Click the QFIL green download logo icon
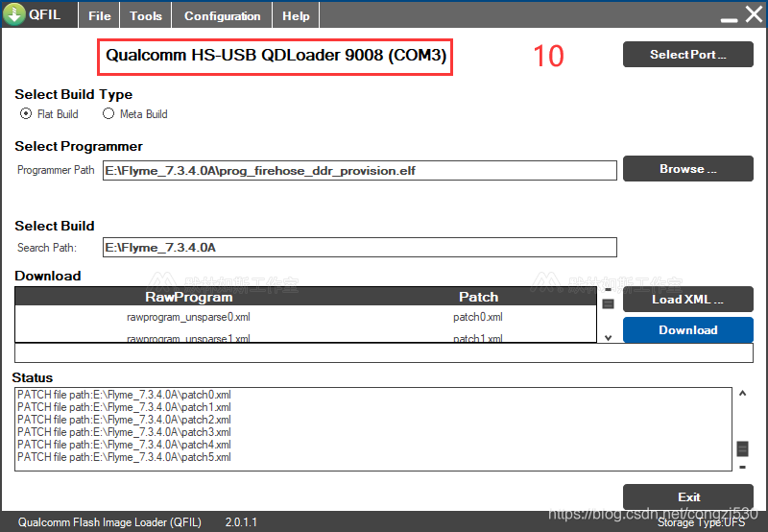The image size is (768, 532). 14,14
